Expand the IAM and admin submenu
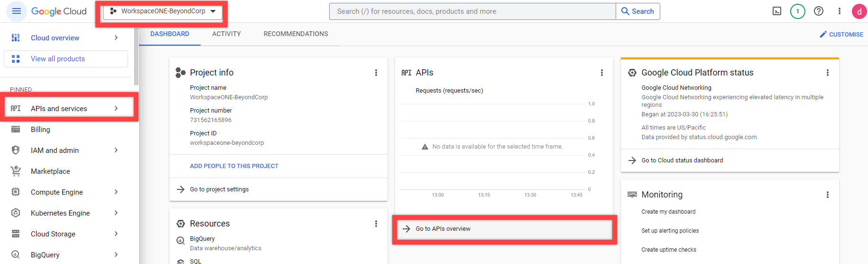The image size is (868, 264). [116, 150]
